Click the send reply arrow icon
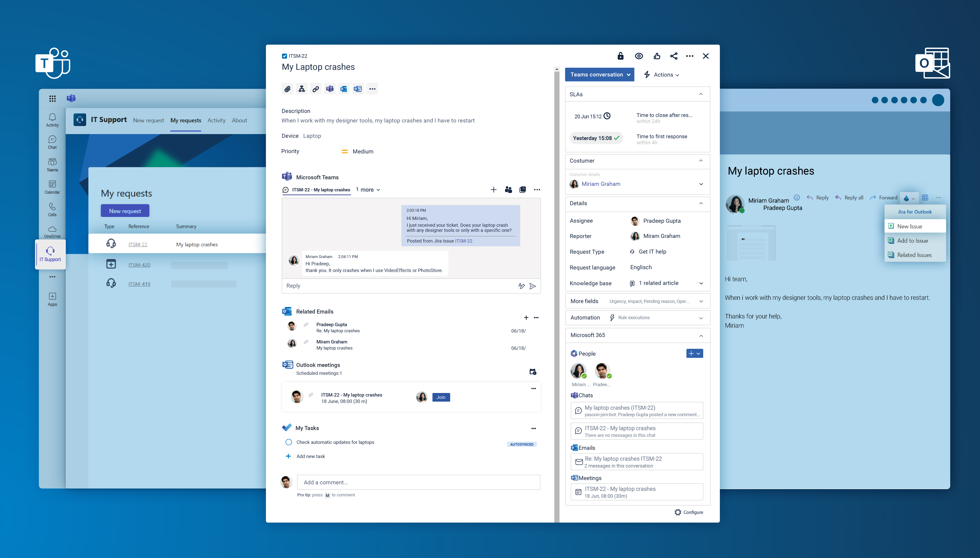 click(x=532, y=286)
